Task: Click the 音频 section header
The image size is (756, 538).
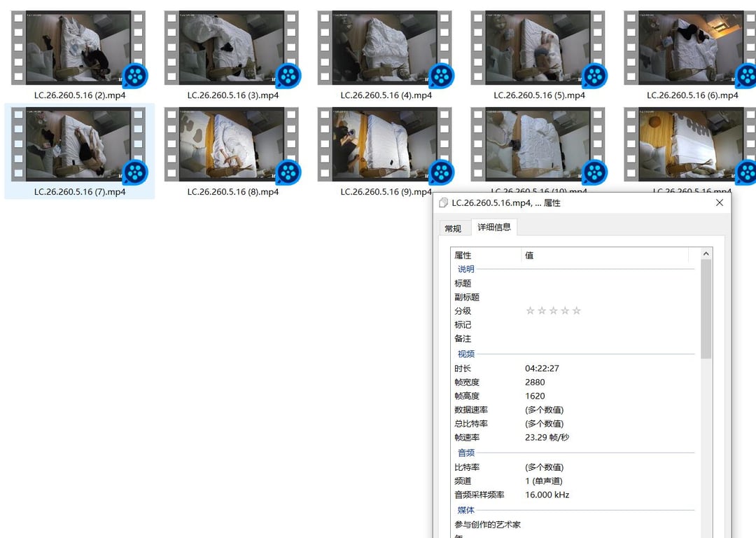Action: 465,453
